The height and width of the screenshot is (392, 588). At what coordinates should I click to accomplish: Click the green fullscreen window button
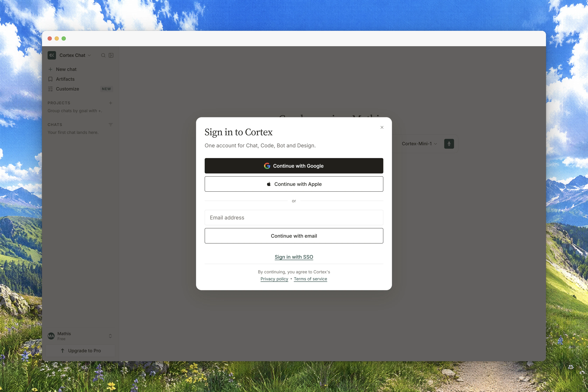coord(64,38)
